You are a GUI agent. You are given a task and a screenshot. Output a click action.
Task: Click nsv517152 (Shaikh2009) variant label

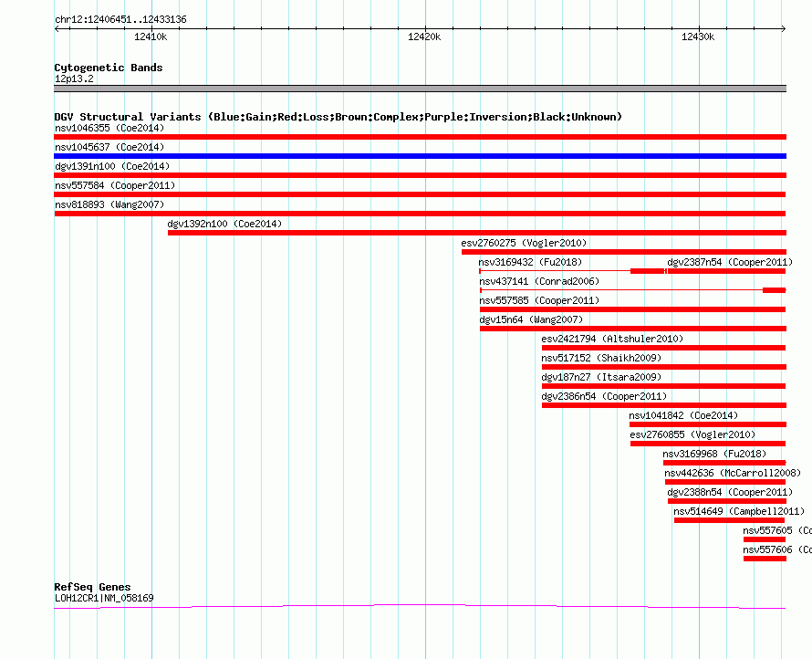pos(601,358)
